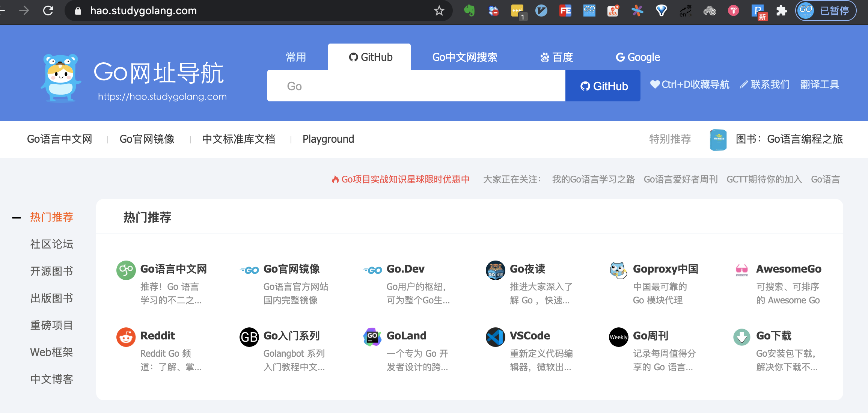Open the Go周刊 Weekly black icon

618,337
